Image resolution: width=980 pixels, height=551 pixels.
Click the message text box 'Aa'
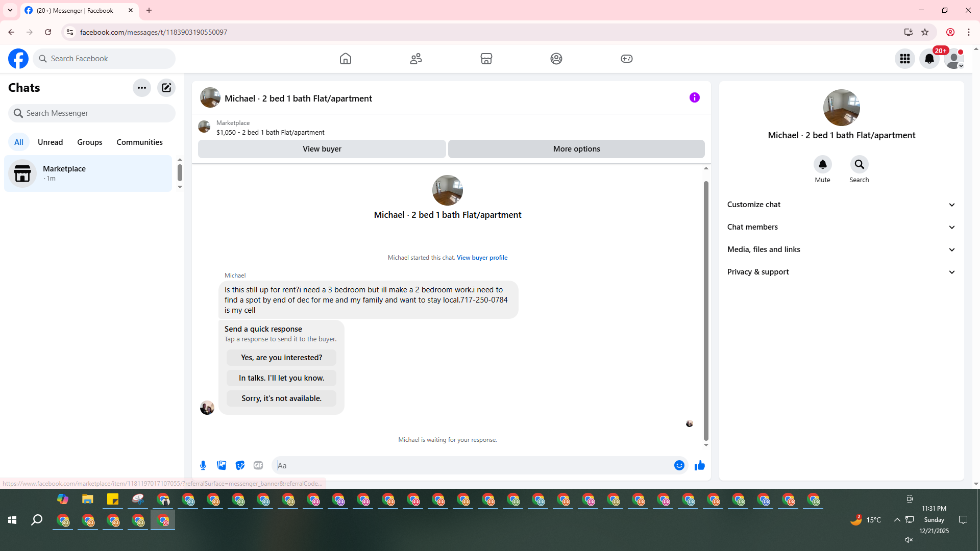click(x=473, y=465)
